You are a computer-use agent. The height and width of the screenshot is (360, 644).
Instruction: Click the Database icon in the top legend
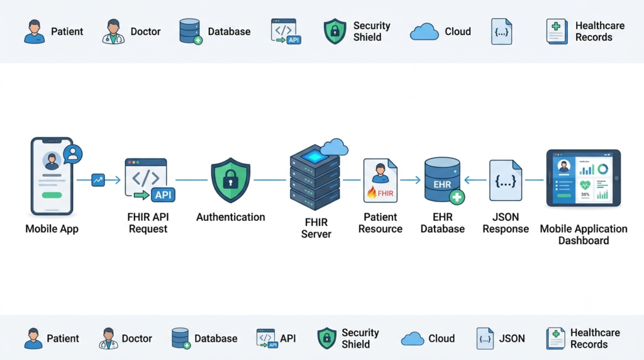(191, 31)
